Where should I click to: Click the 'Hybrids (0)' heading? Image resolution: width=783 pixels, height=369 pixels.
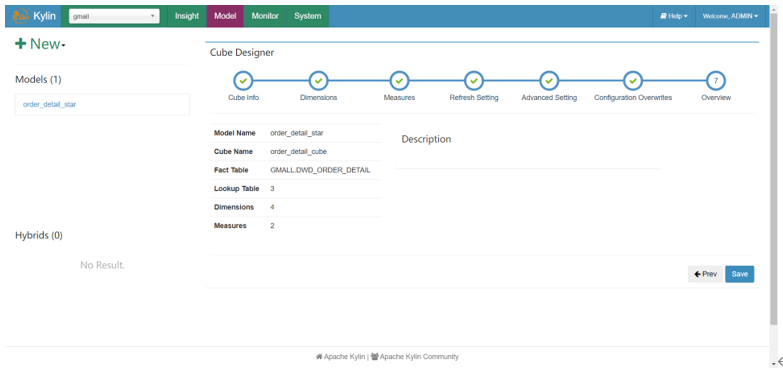[38, 236]
